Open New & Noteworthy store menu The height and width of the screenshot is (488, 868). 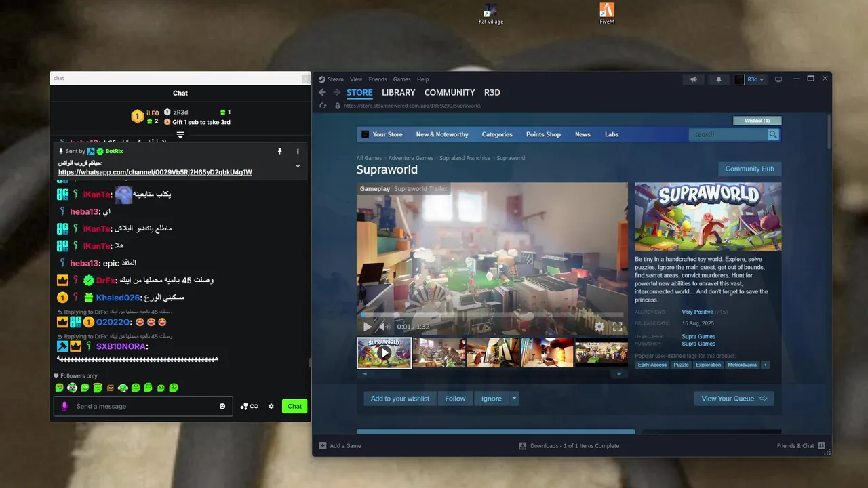click(x=442, y=134)
